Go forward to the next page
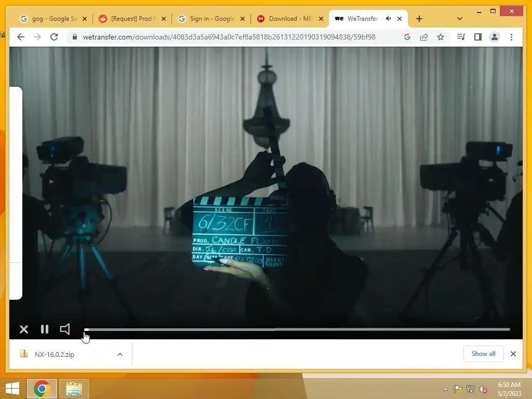532x399 pixels. (37, 37)
